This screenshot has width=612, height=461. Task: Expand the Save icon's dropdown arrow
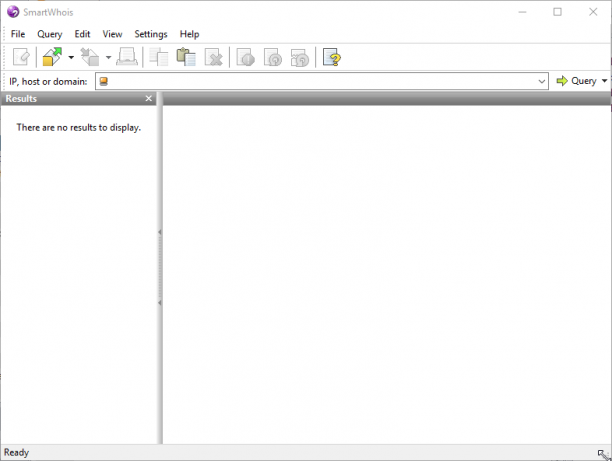(108, 57)
